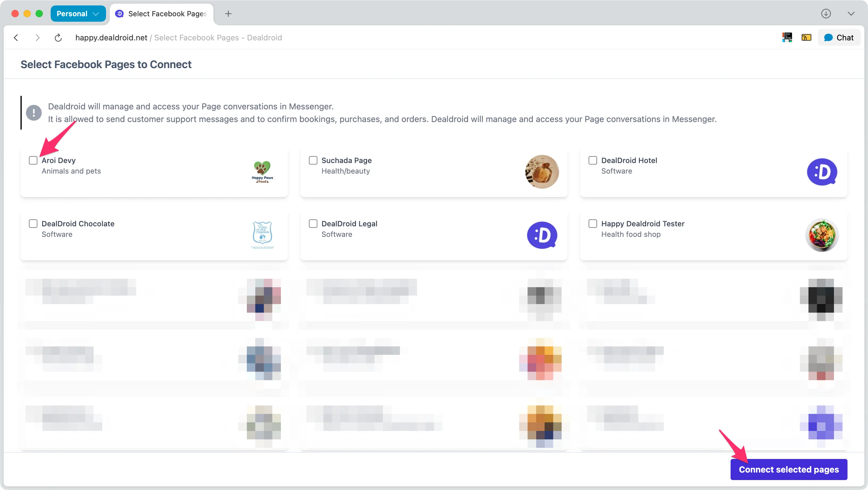868x490 pixels.
Task: Expand the tab overview chevron
Action: point(851,14)
